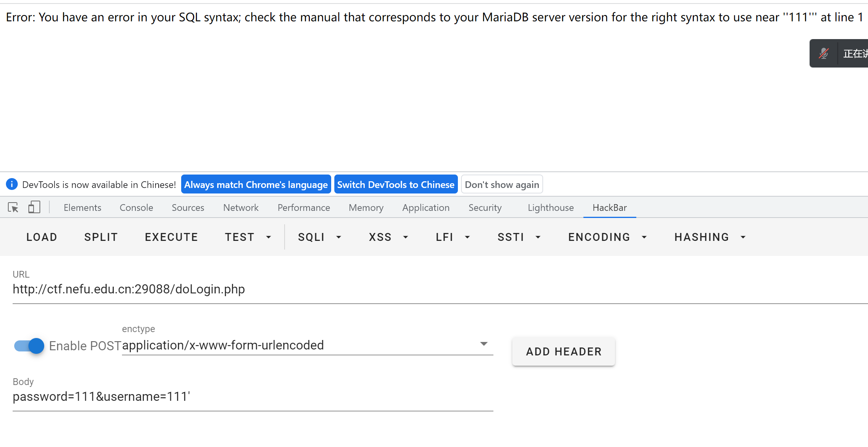The image size is (868, 447).
Task: Turn off the Enable POST switch
Action: (x=29, y=346)
